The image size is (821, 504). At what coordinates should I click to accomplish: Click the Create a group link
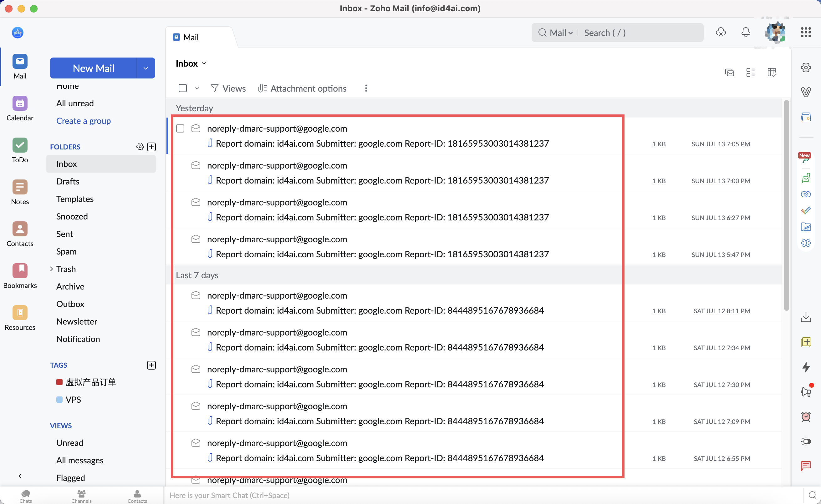coord(83,121)
